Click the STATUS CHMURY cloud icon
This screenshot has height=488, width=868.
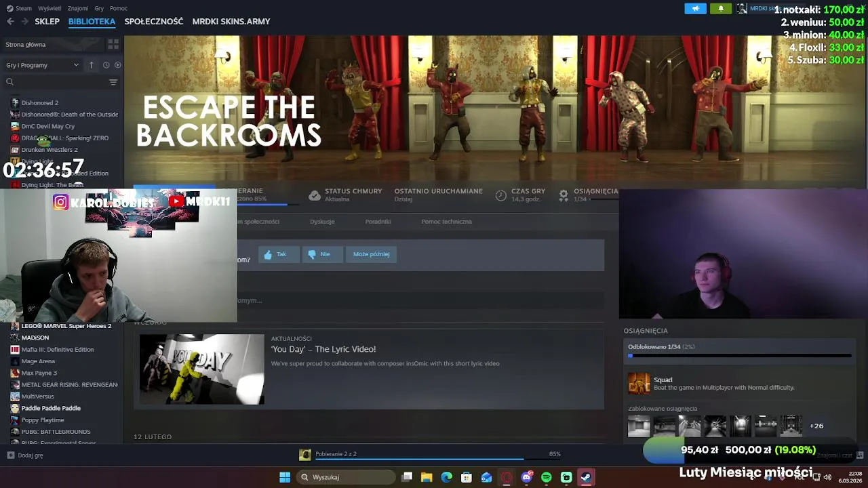coord(314,195)
